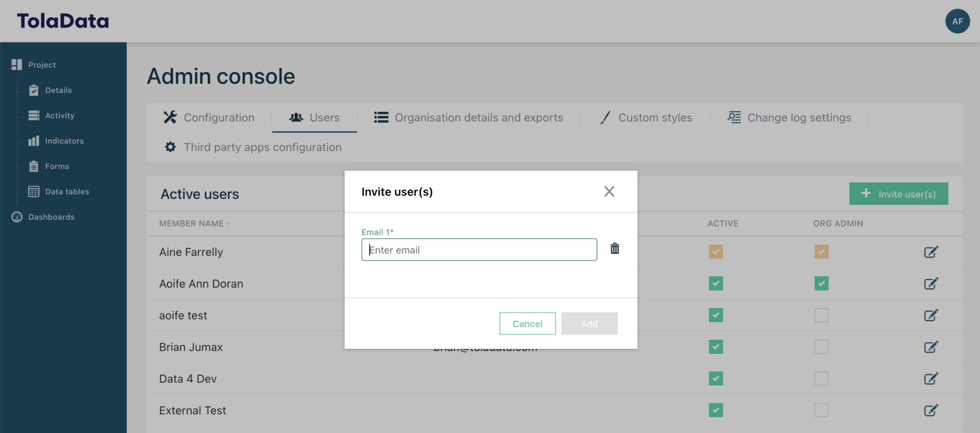Open the Custom styles tab
Image resolution: width=980 pixels, height=433 pixels.
coord(646,118)
